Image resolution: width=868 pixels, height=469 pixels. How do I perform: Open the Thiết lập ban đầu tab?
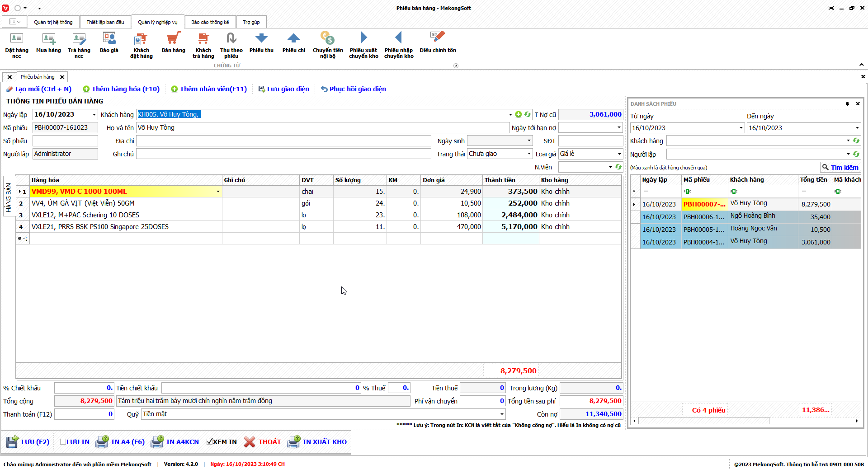105,22
